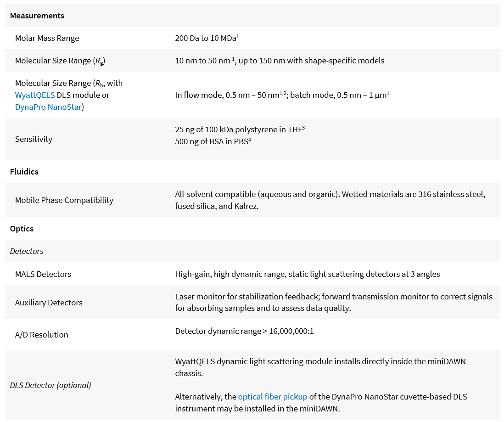Viewport: 504px width, 422px height.
Task: Click the 200 Da to 10 MDa value
Action: [207, 38]
